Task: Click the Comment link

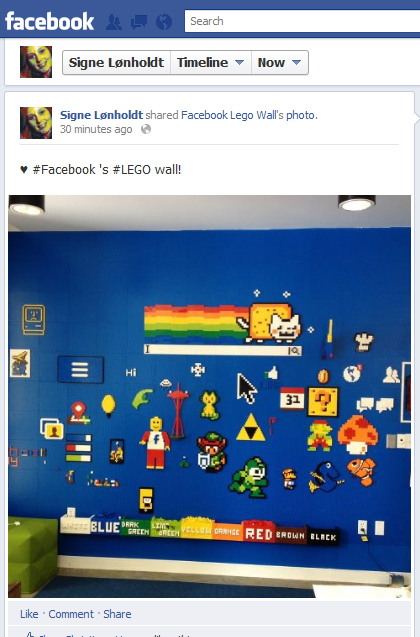Action: pyautogui.click(x=71, y=614)
